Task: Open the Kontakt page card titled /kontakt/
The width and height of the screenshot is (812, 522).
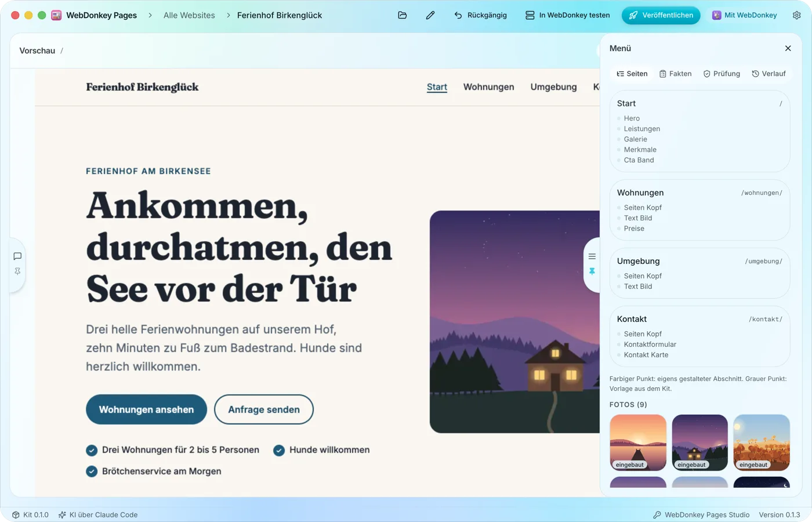Action: [x=699, y=336]
